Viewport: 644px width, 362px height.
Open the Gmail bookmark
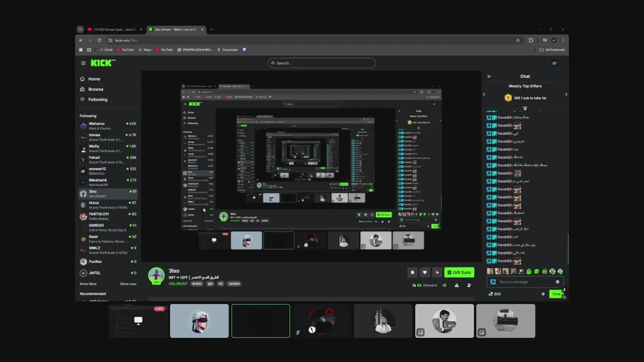106,50
